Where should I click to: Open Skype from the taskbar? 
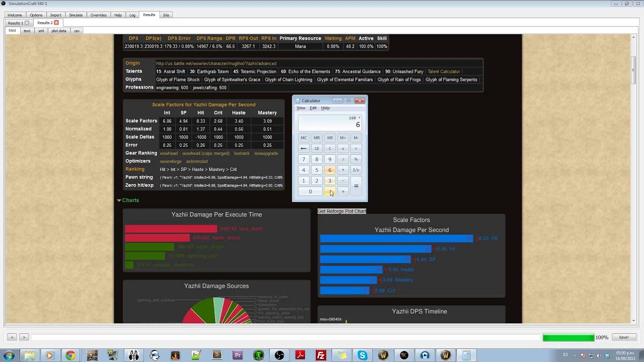[362, 355]
